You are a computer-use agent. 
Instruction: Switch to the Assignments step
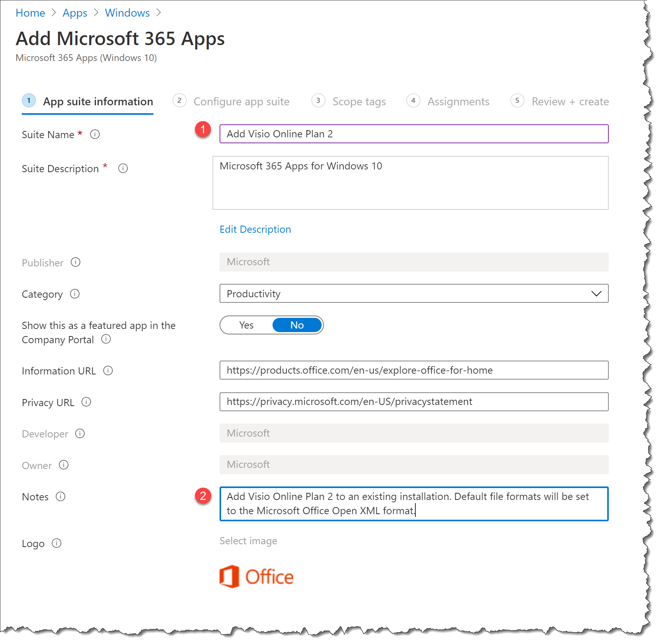point(458,101)
